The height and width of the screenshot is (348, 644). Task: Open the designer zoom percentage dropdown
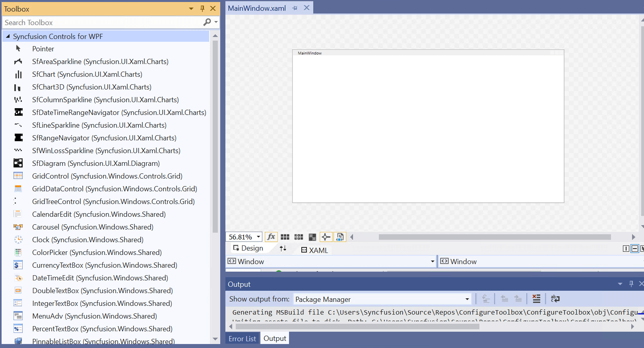tap(258, 237)
